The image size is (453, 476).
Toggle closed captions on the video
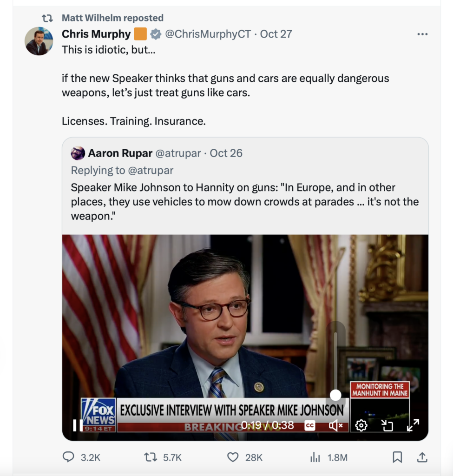coord(310,425)
